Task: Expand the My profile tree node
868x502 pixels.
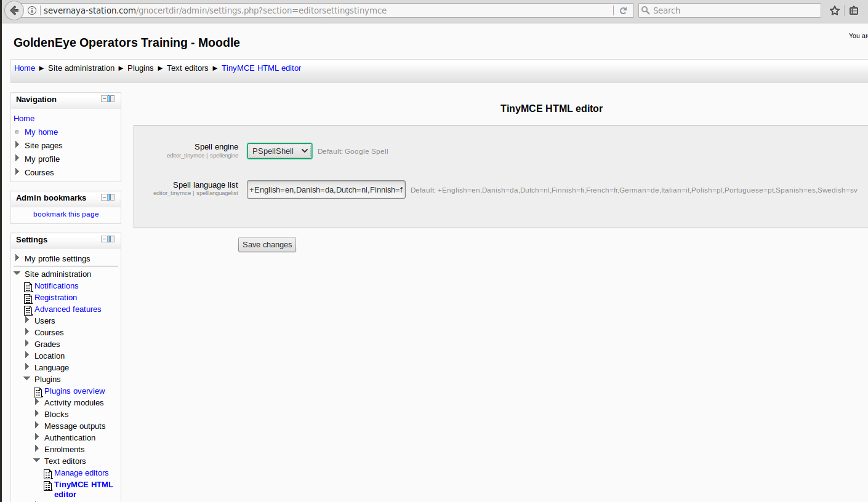Action: (17, 159)
